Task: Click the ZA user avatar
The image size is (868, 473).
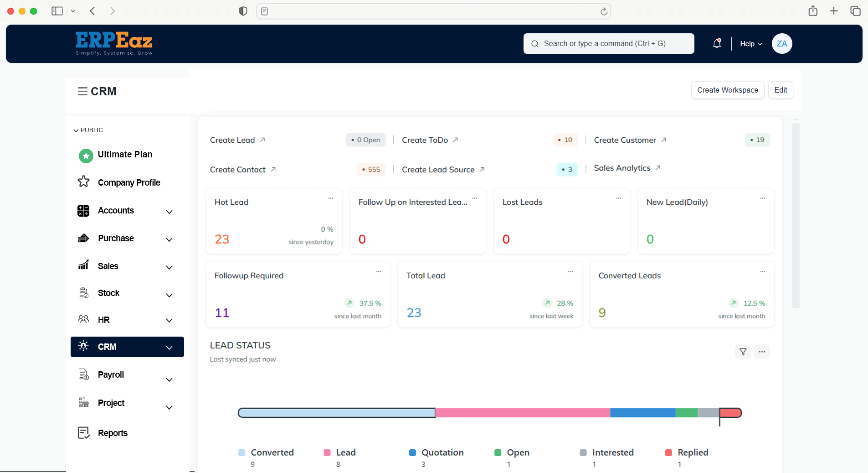Action: pyautogui.click(x=781, y=44)
